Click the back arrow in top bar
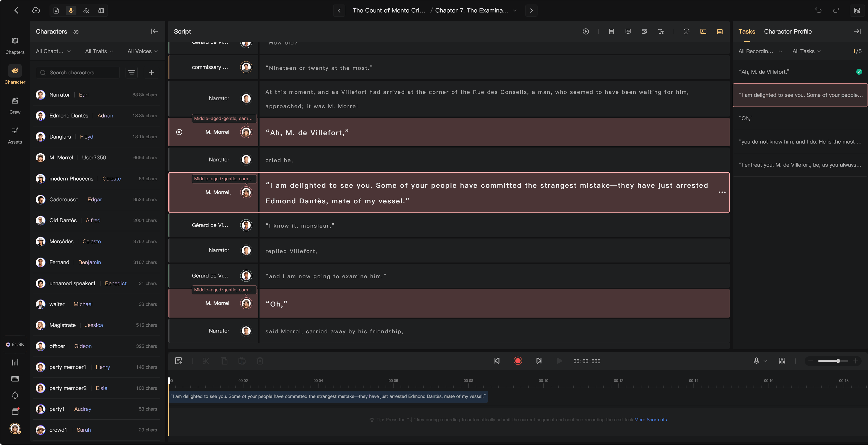Image resolution: width=868 pixels, height=445 pixels. pos(16,10)
